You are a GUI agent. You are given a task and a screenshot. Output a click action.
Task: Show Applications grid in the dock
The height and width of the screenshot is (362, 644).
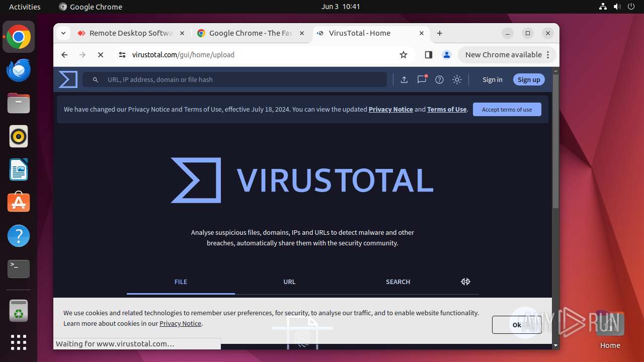point(19,342)
